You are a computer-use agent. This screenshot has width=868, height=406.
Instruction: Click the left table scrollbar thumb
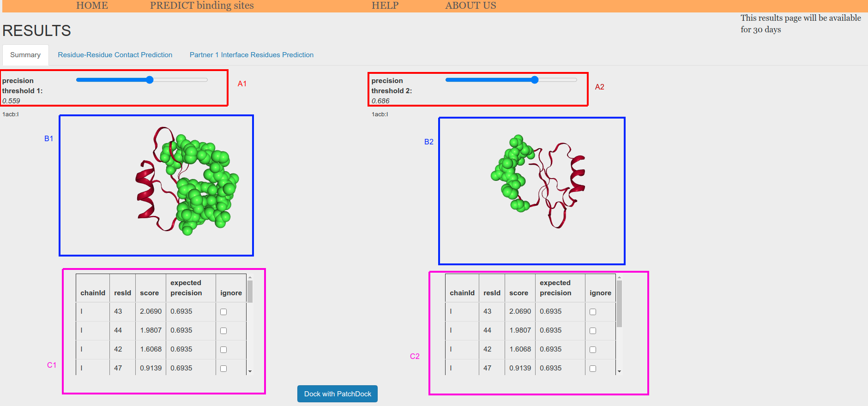pos(250,292)
